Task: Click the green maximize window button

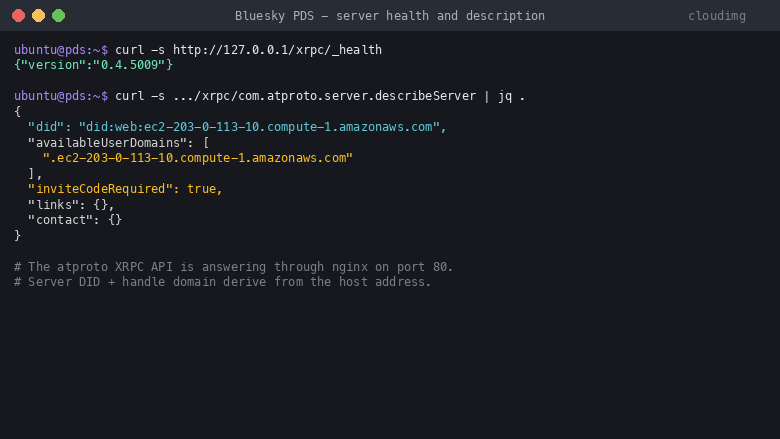Action: (59, 16)
